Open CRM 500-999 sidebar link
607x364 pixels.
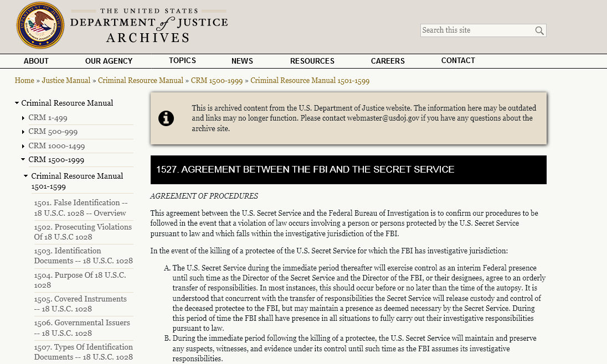coord(53,132)
